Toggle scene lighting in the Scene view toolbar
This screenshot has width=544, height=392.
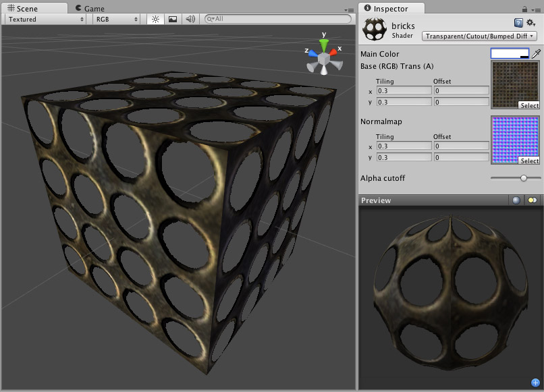[155, 20]
